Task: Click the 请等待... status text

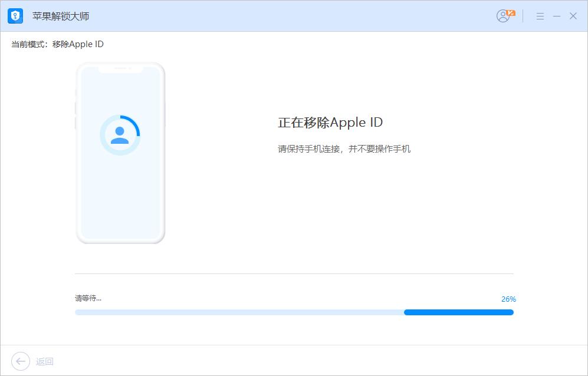Action: [88, 298]
